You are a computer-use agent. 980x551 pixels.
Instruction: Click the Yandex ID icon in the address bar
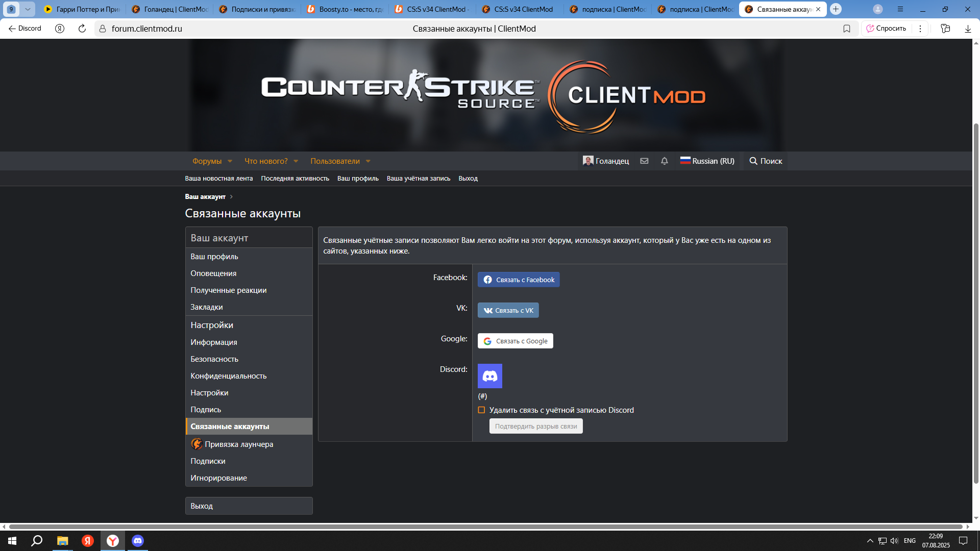60,29
